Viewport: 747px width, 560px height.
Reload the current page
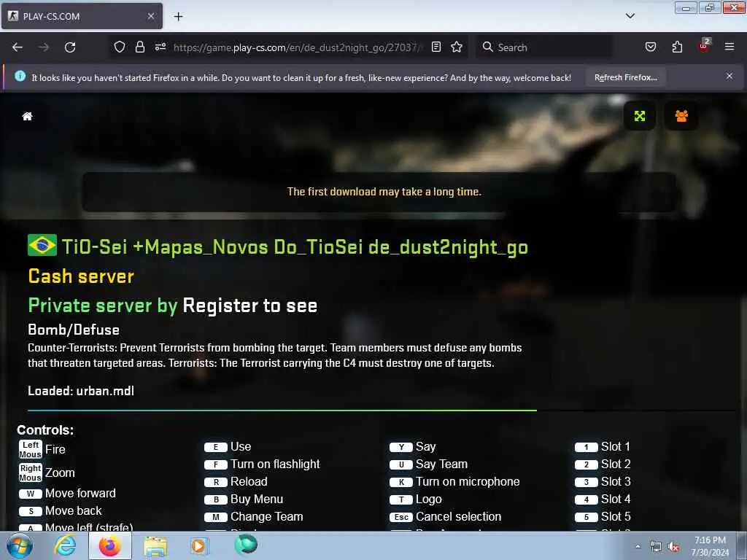70,47
